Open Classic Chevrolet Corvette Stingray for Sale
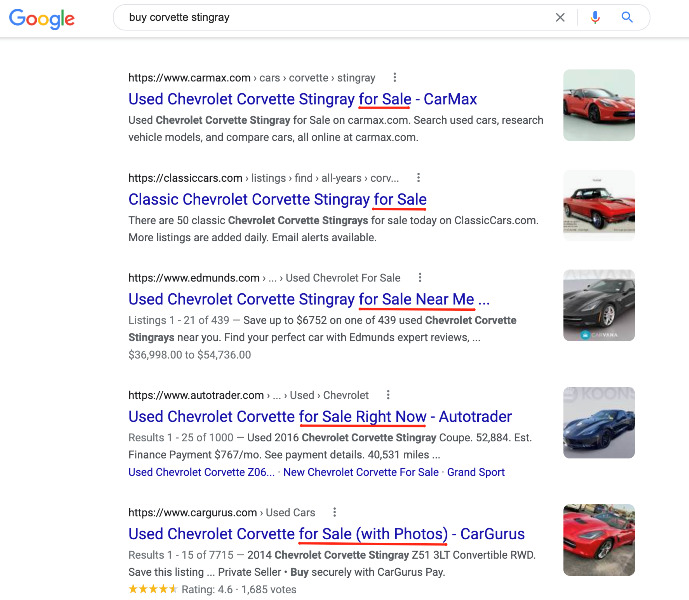The height and width of the screenshot is (600, 689). tap(277, 200)
